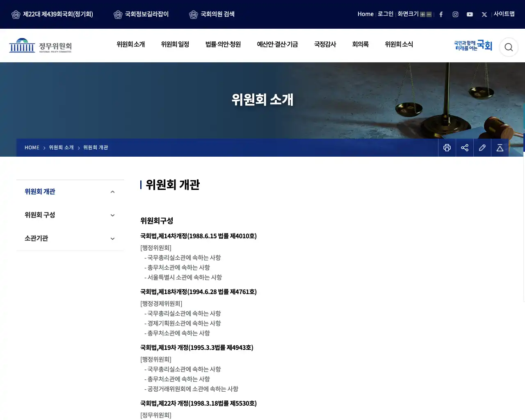
Task: Click 국회법,제19차 개정(1995.3.3법률 제4943호) text
Action: [x=197, y=348]
